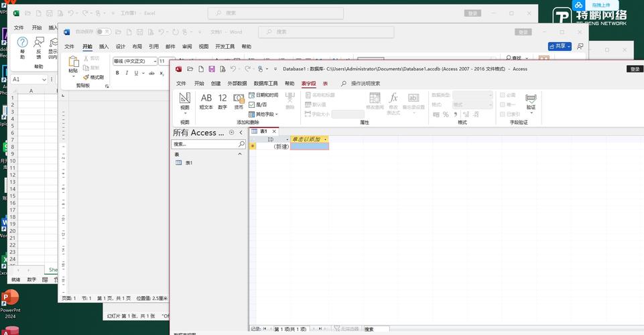Apply subscript in Word ribbon
644x335 pixels.
tap(162, 73)
